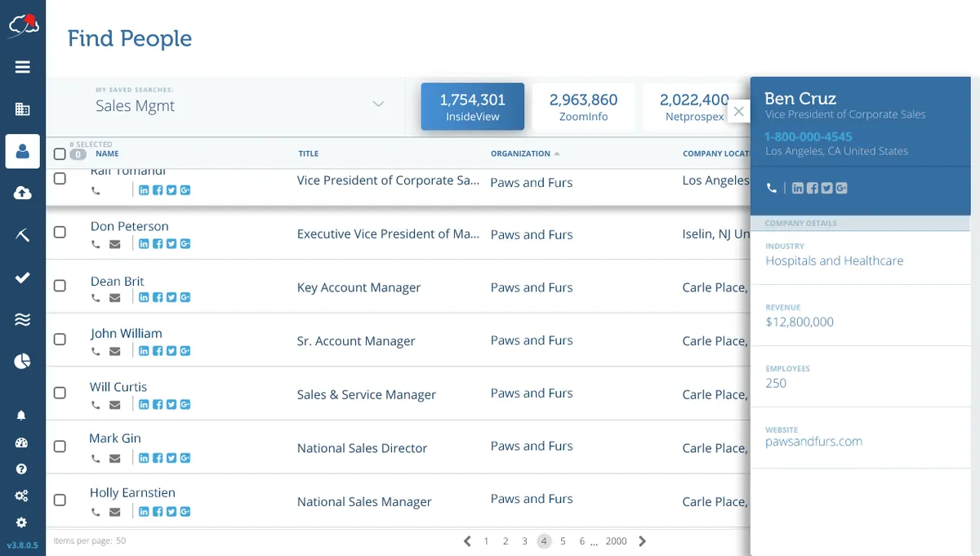Open the pickaxe tool icon in sidebar
This screenshot has width=980, height=556.
point(23,235)
